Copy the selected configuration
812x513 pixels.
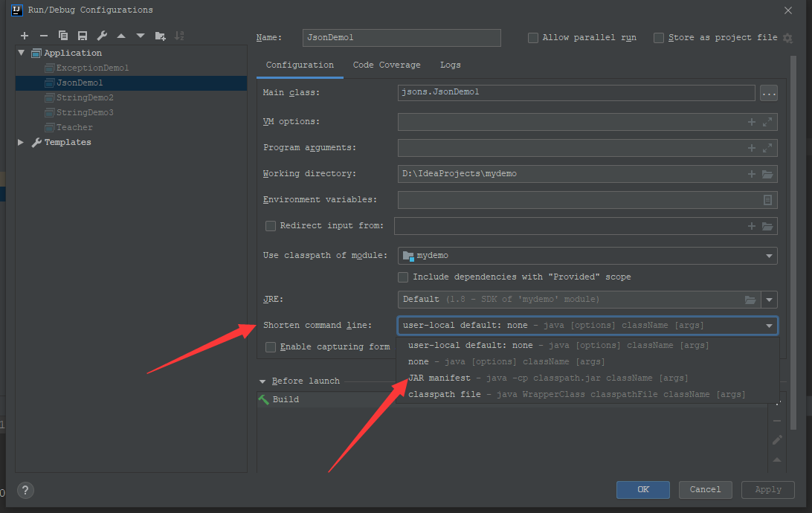pyautogui.click(x=63, y=36)
